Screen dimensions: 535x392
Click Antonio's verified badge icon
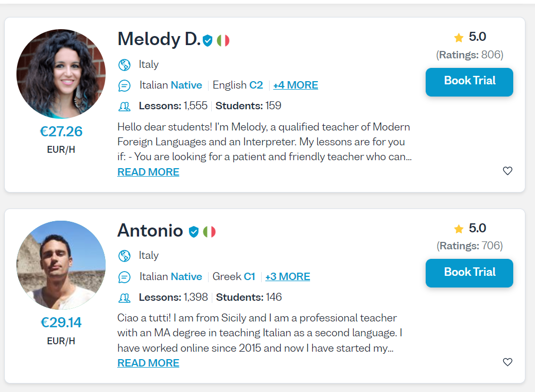[194, 232]
